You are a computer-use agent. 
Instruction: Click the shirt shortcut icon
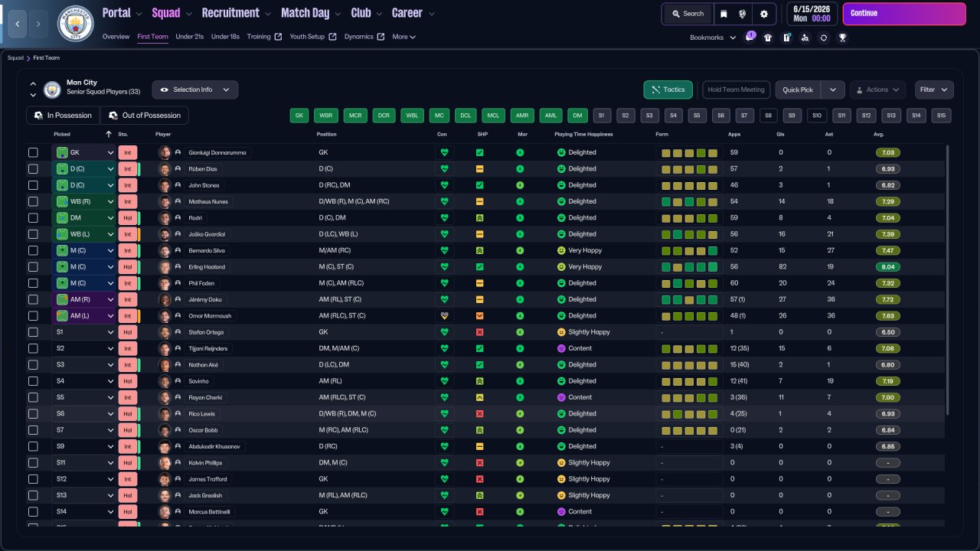(768, 37)
